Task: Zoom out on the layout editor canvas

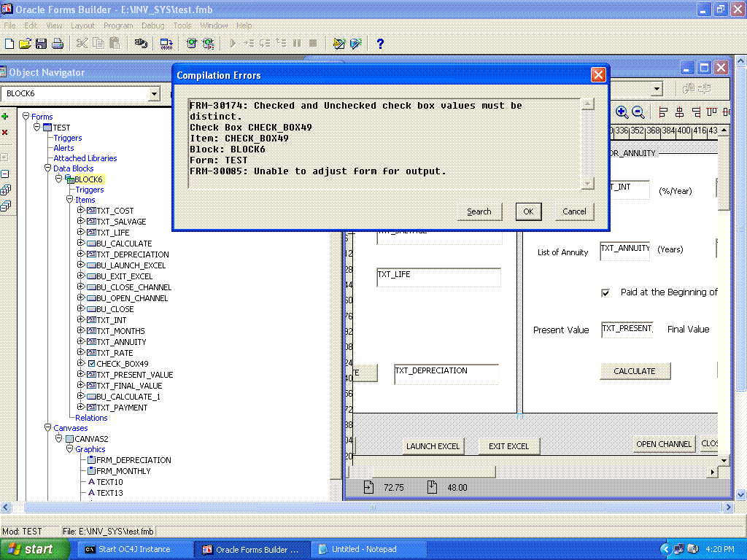Action: click(x=638, y=112)
